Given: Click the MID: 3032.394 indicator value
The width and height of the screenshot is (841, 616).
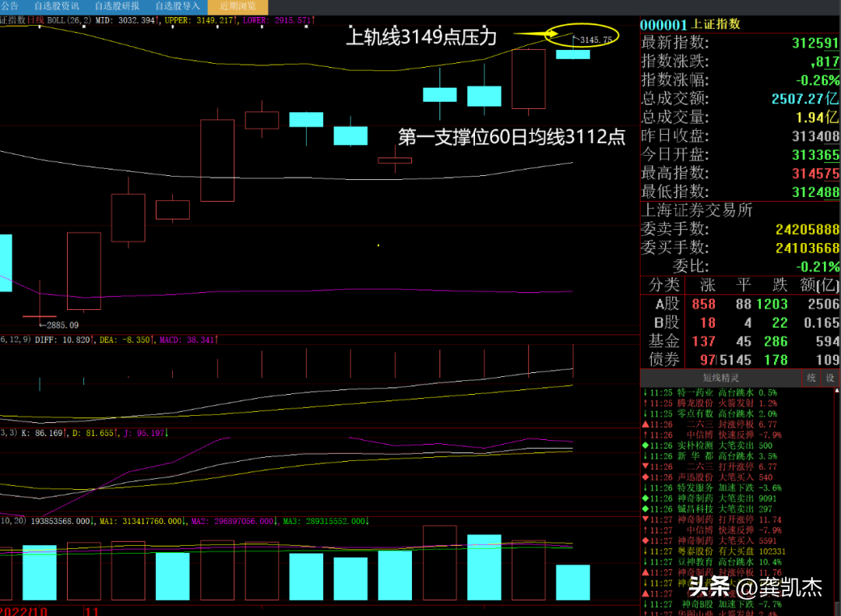Looking at the screenshot, I should 127,20.
